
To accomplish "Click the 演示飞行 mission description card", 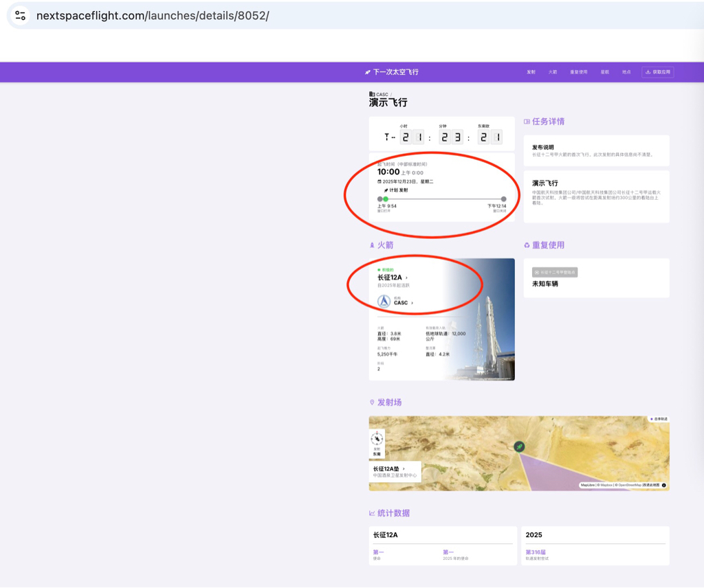I will tap(596, 196).
